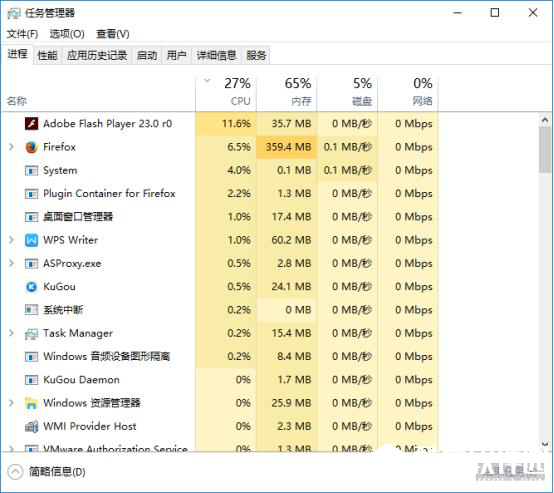
Task: Minimize the 任务管理器 window
Action: tap(458, 13)
